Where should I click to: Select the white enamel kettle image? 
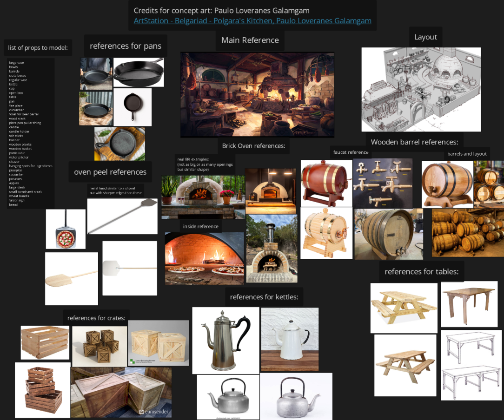pos(290,340)
